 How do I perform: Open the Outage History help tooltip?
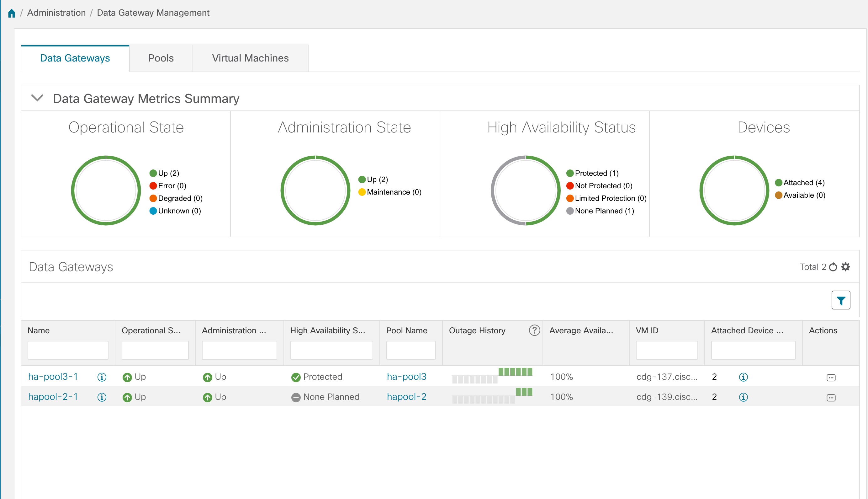(533, 331)
